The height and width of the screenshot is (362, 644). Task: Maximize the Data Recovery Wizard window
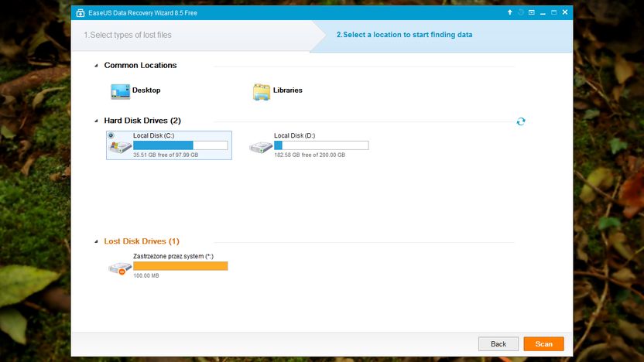pos(553,12)
